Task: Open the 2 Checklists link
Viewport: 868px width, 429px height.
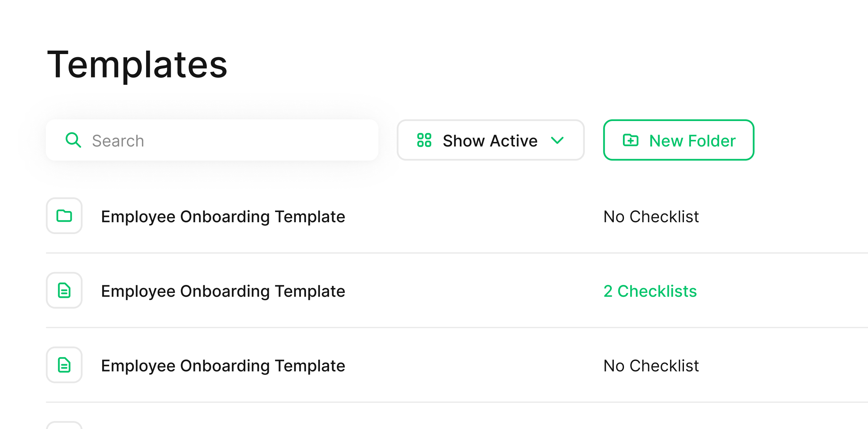Action: (650, 291)
